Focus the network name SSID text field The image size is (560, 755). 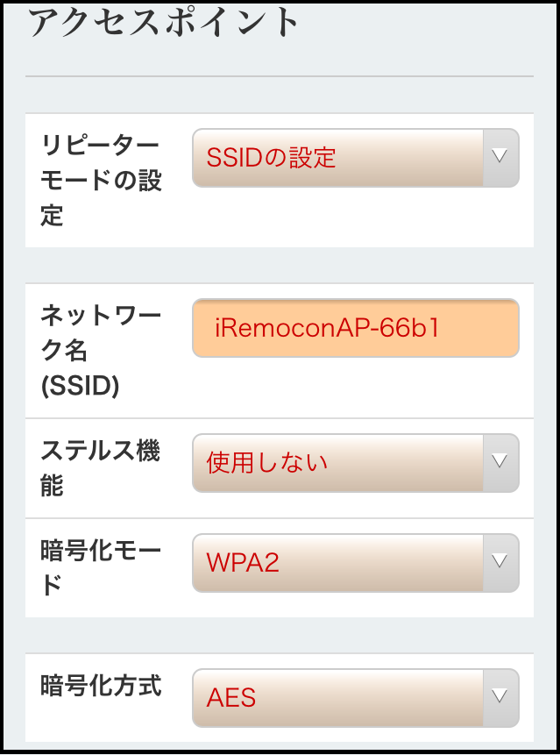355,328
